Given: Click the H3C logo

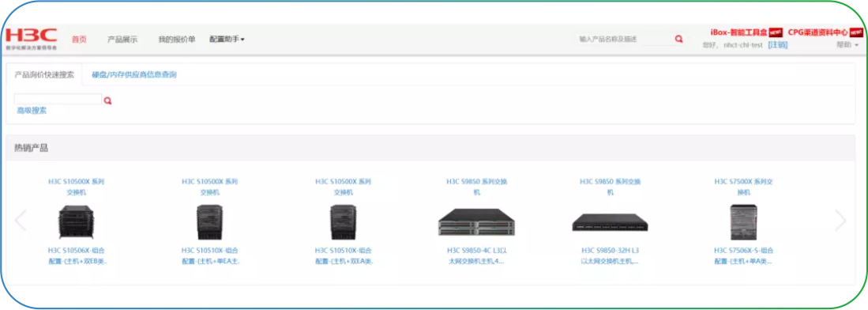Looking at the screenshot, I should pyautogui.click(x=31, y=39).
